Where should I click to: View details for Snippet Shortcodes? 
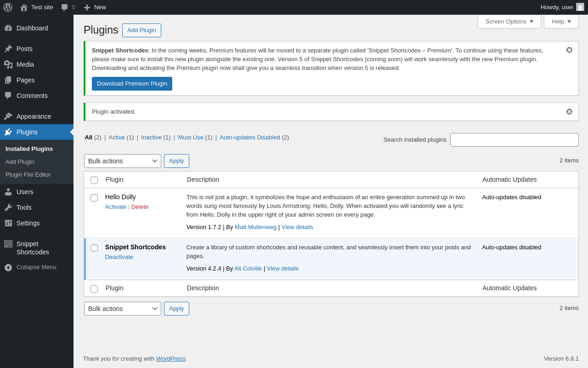tap(283, 269)
